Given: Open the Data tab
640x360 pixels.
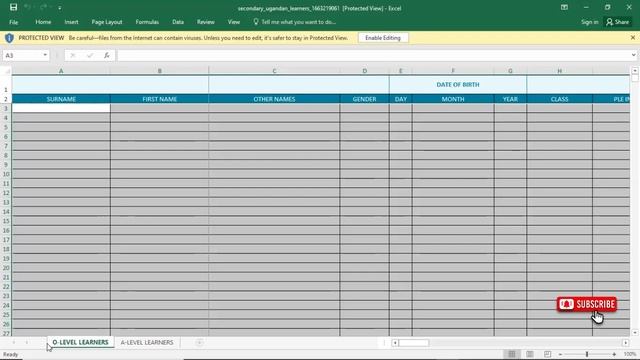Looking at the screenshot, I should [178, 22].
